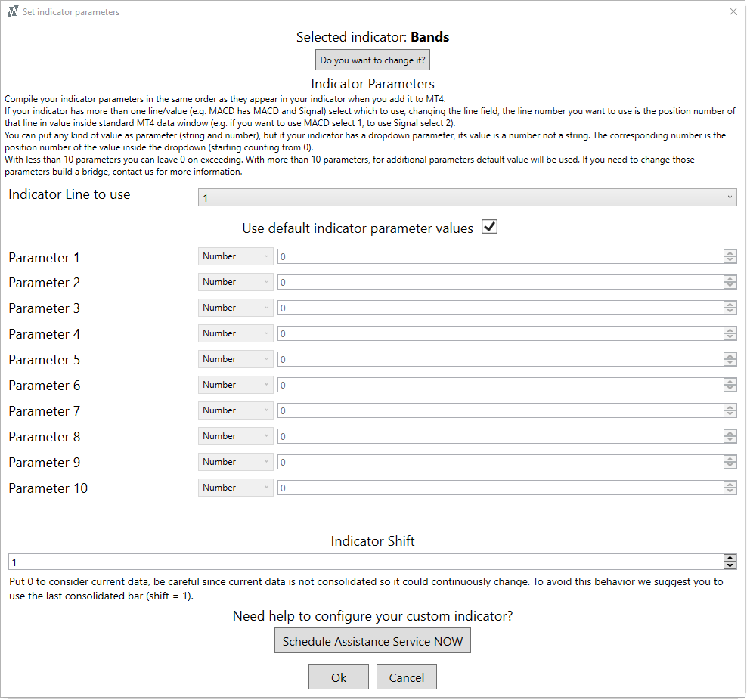747x700 pixels.
Task: Open Parameter 9 type dropdown
Action: [236, 462]
